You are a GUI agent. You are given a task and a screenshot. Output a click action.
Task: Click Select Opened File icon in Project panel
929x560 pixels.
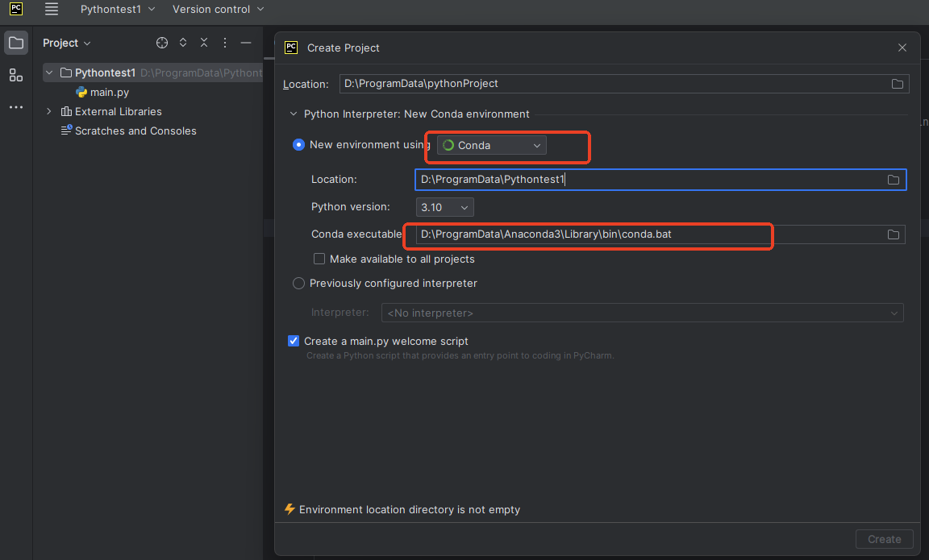[161, 42]
